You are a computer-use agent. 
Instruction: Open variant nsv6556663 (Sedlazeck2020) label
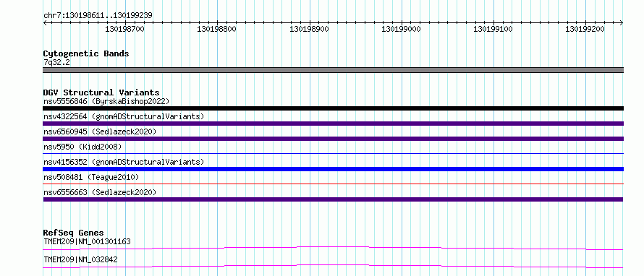(100, 192)
